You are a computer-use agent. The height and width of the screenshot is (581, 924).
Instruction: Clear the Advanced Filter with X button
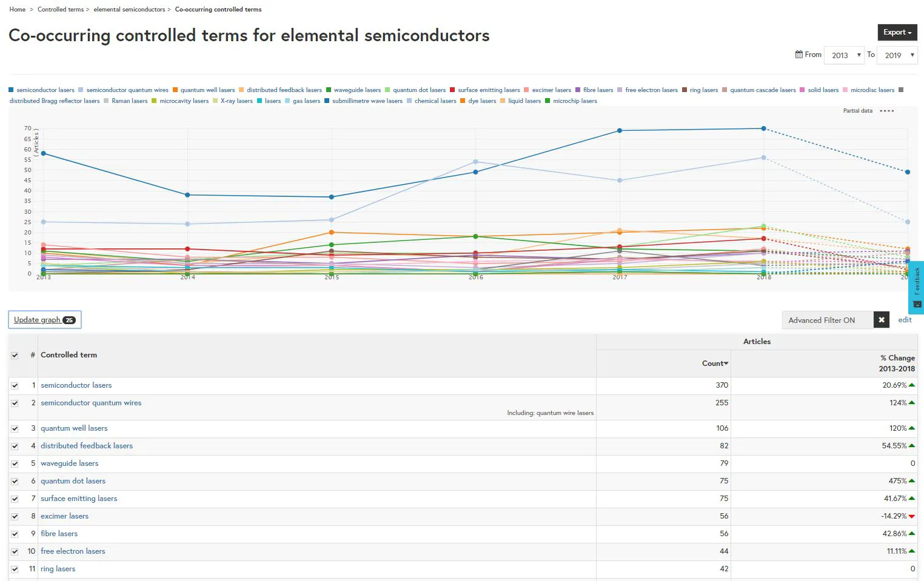[882, 320]
